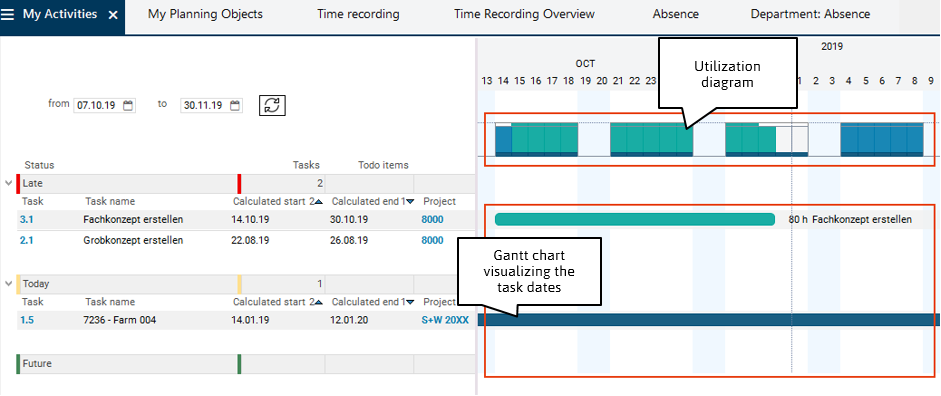This screenshot has height=396, width=941.
Task: Collapse the Late status group
Action: click(x=8, y=183)
